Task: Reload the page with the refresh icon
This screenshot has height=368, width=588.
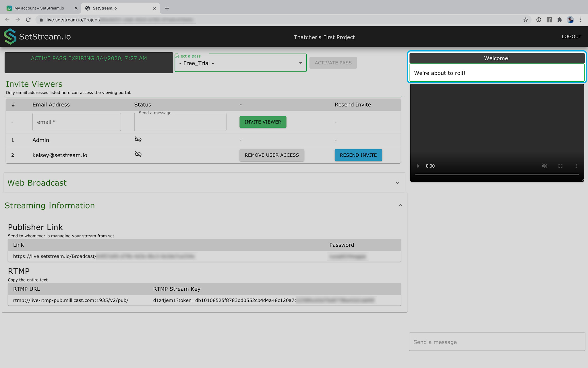Action: coord(28,20)
